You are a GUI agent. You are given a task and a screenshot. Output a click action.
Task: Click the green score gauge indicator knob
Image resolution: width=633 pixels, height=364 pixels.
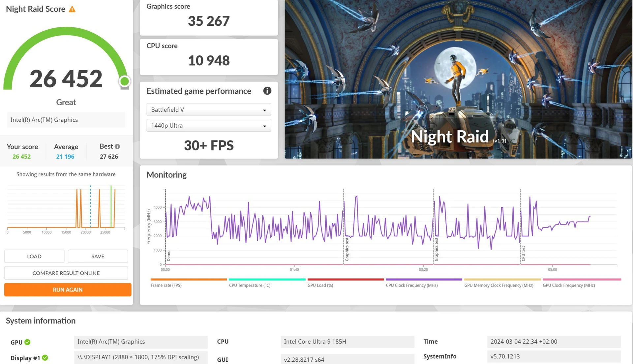(x=125, y=81)
